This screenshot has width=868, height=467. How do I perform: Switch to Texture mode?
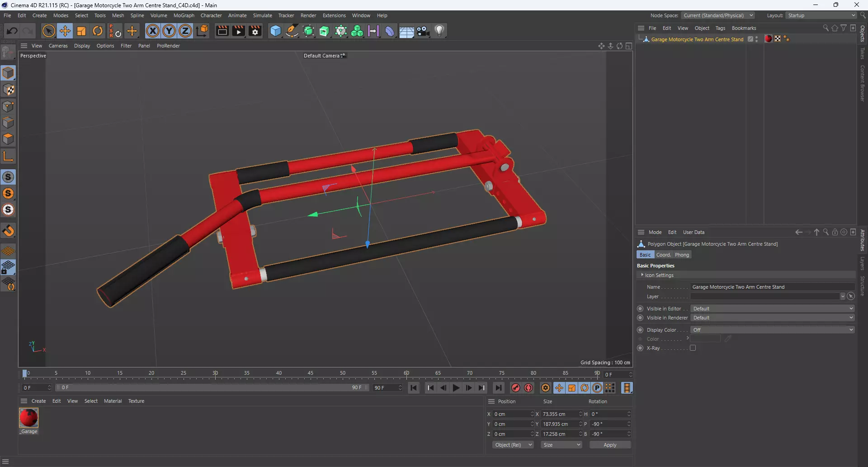pos(9,90)
